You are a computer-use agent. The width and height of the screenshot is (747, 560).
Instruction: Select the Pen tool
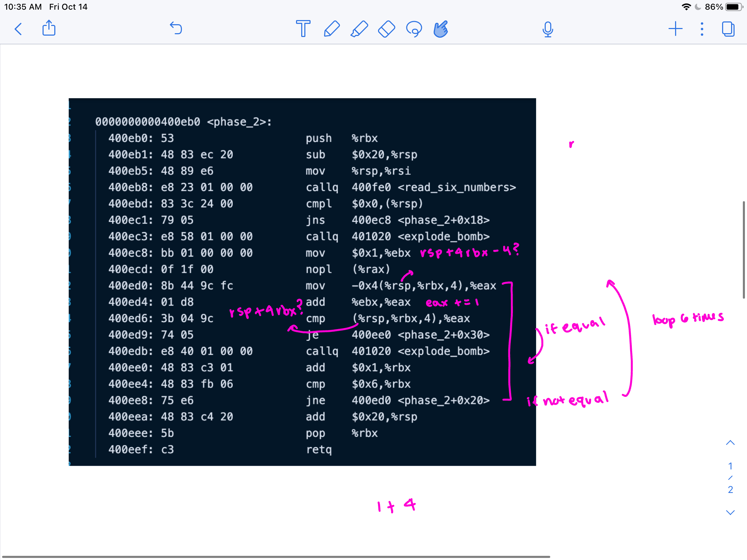coord(331,29)
